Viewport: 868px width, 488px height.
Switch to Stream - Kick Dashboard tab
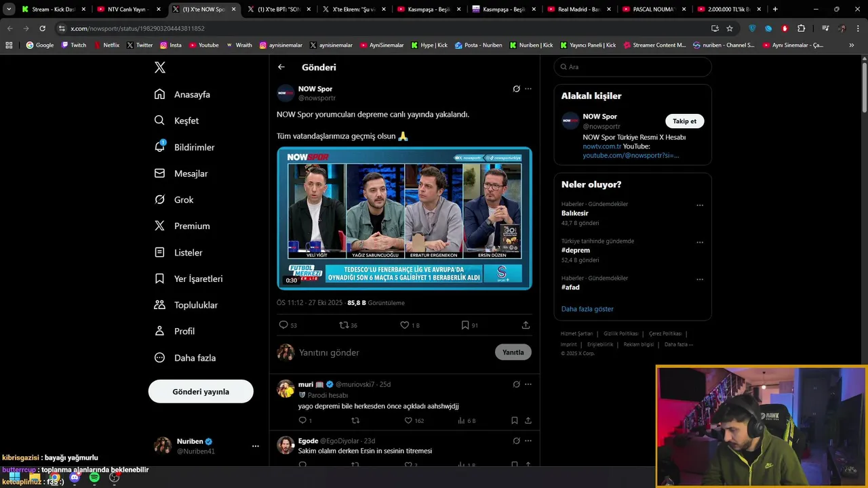[53, 9]
